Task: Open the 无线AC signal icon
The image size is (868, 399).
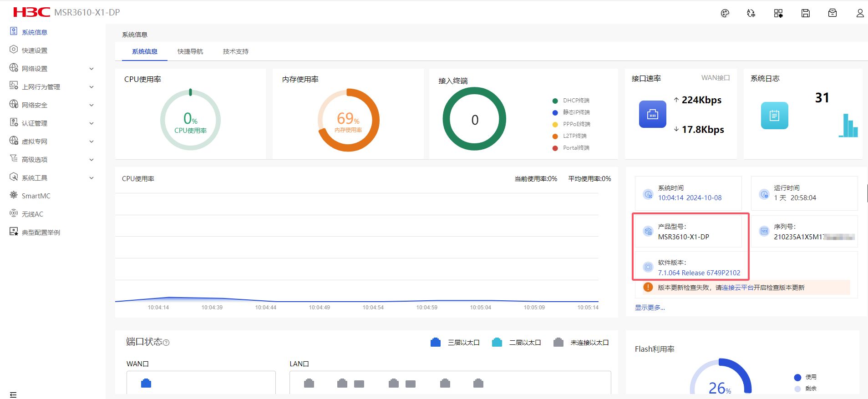Action: click(14, 213)
